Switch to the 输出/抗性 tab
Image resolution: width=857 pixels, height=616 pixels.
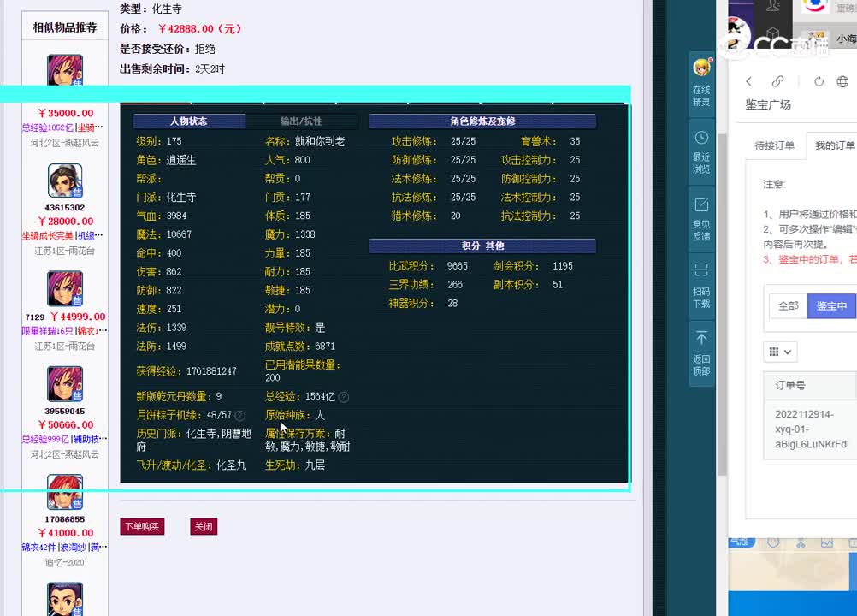pos(301,121)
